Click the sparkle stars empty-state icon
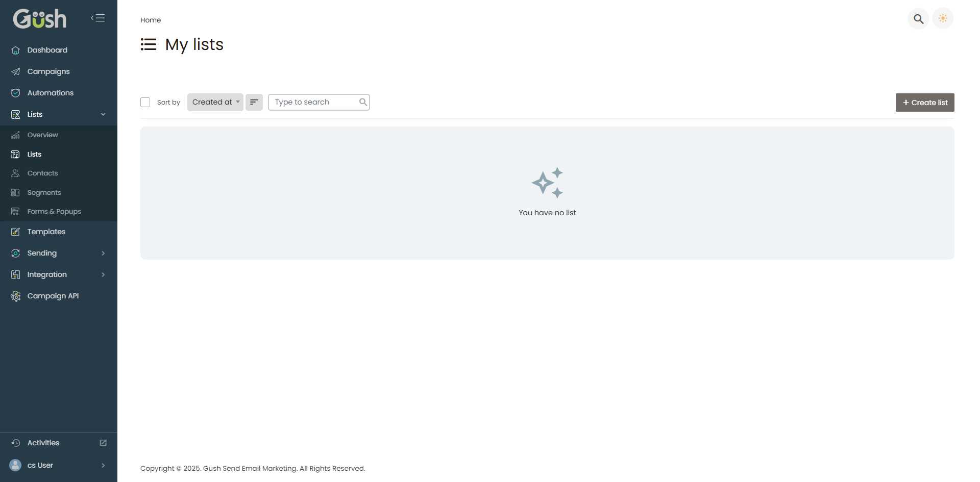The height and width of the screenshot is (482, 980). tap(547, 183)
